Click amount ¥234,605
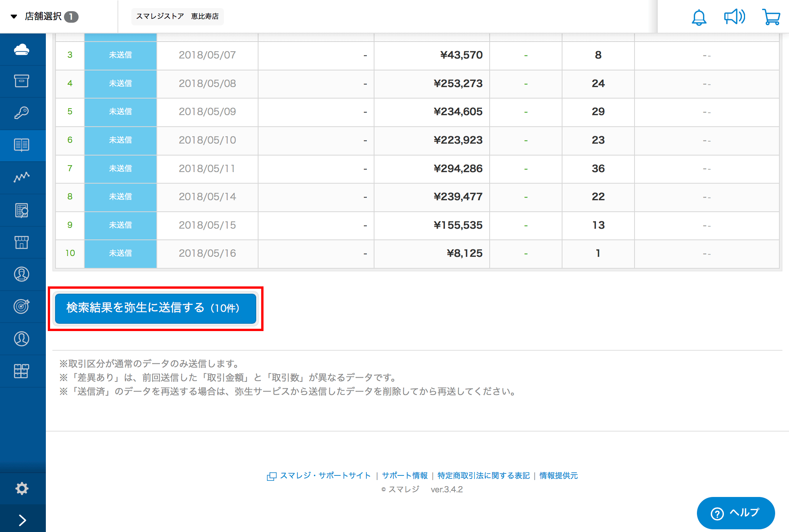The width and height of the screenshot is (789, 532). [458, 112]
